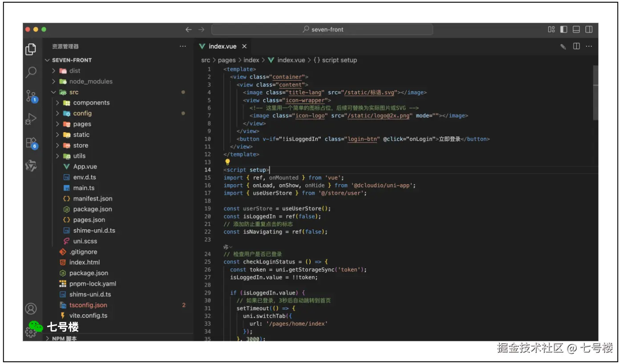Expand the utils folder
Image resolution: width=623 pixels, height=364 pixels.
point(79,156)
